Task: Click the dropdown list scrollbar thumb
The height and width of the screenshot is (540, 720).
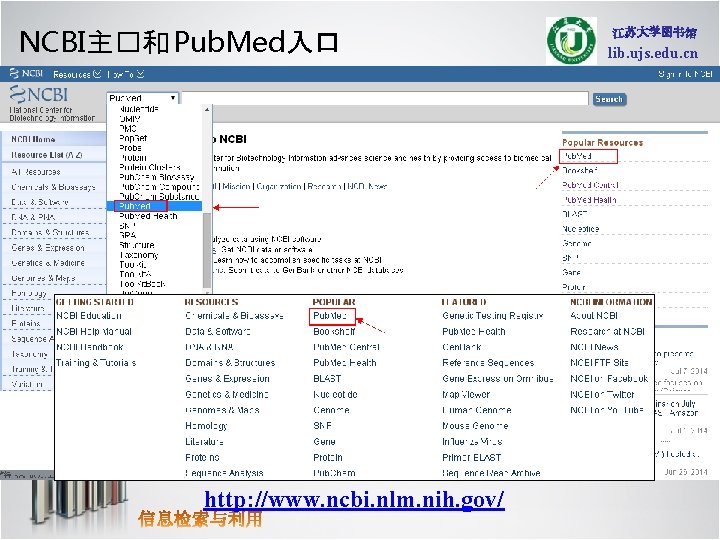Action: pos(207,250)
